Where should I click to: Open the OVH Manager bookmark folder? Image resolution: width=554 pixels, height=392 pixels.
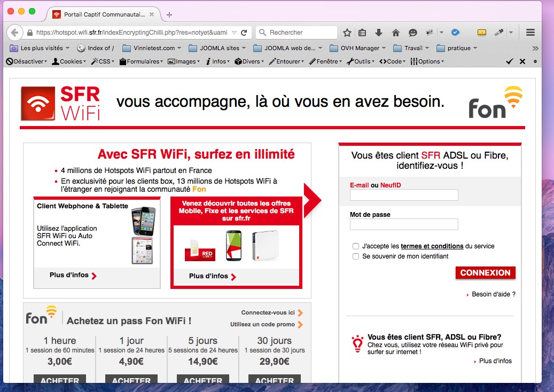coord(357,49)
